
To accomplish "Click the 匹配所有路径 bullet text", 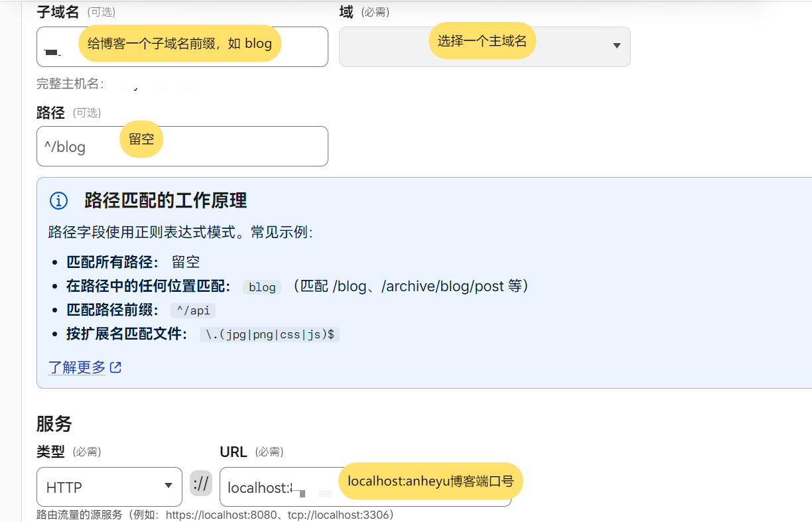I will click(x=113, y=262).
